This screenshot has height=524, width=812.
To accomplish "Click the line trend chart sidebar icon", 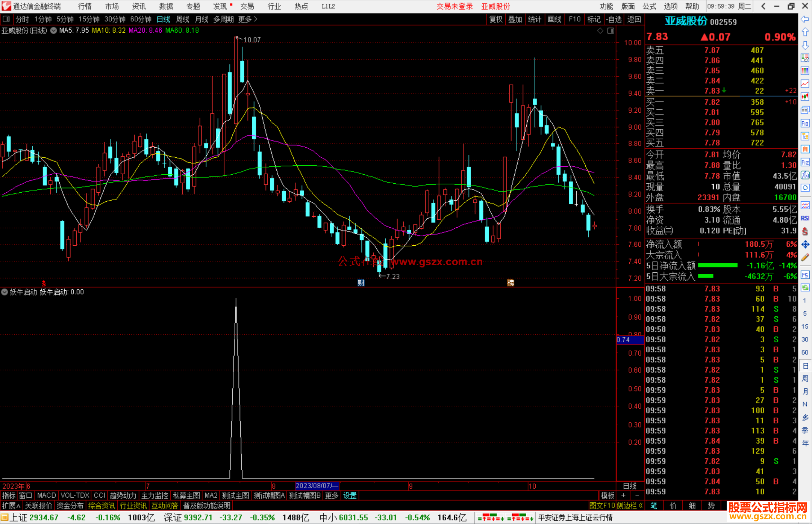I will [805, 84].
